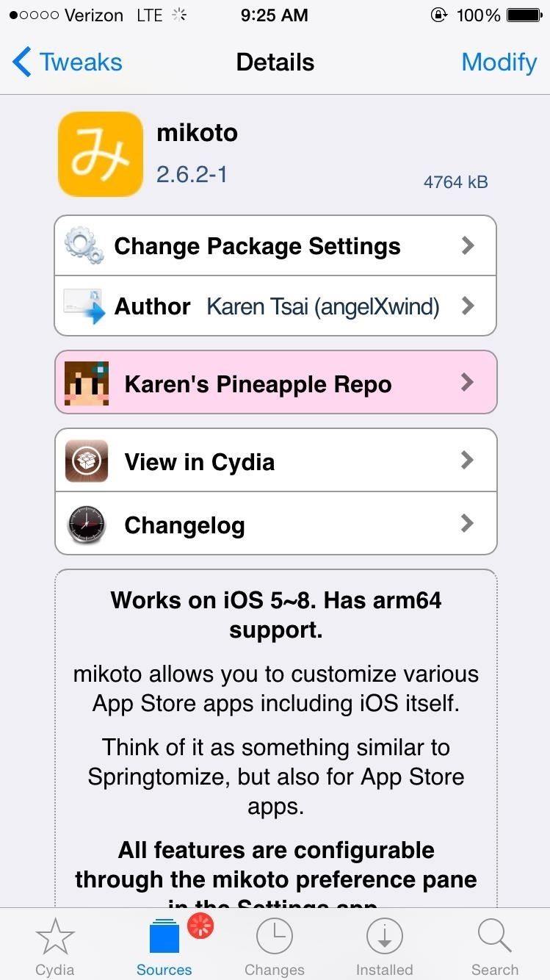Tap Karen's Pineapple Repo avatar icon
550x980 pixels.
[87, 382]
